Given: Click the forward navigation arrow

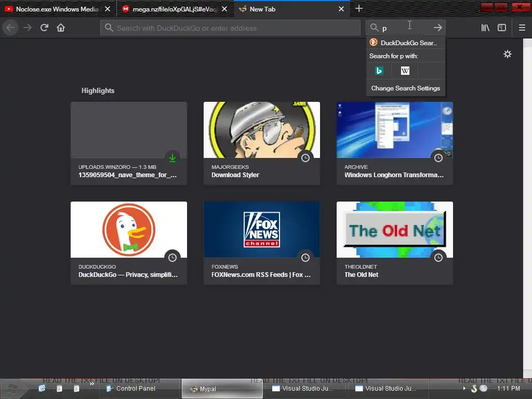Looking at the screenshot, I should click(28, 28).
